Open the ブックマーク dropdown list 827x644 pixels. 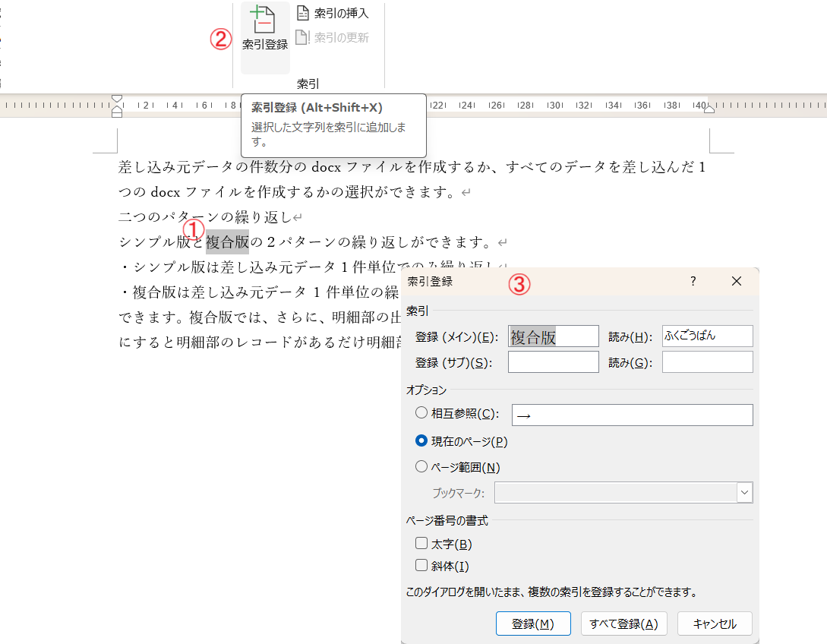744,493
